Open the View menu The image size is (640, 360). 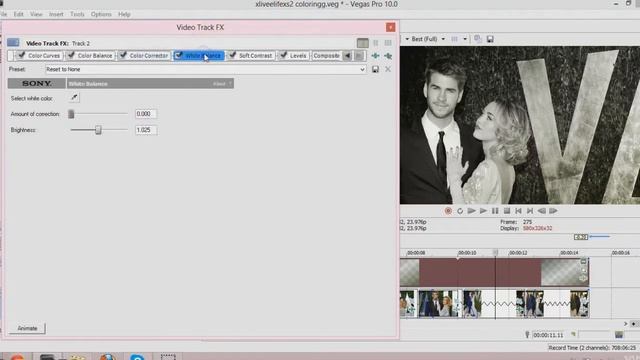[36, 14]
